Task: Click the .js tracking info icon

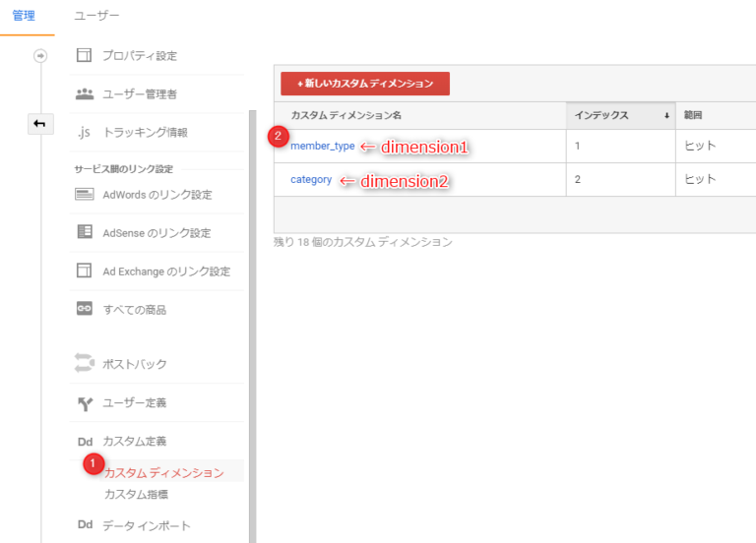Action: 85,132
